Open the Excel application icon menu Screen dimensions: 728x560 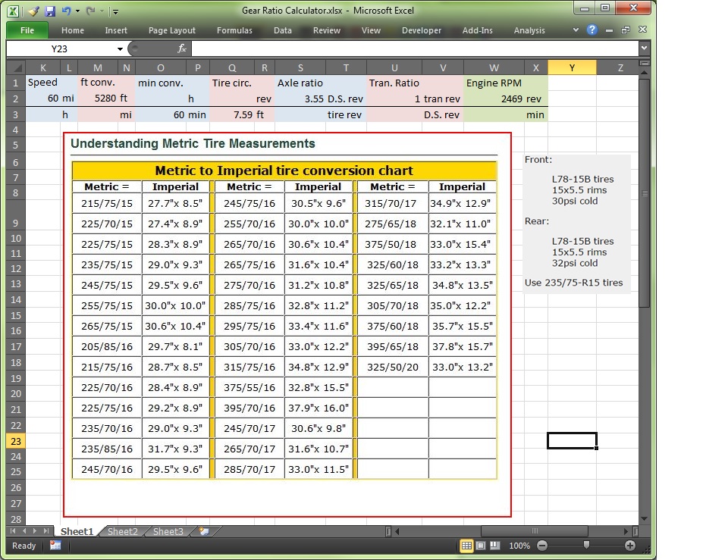tap(14, 11)
